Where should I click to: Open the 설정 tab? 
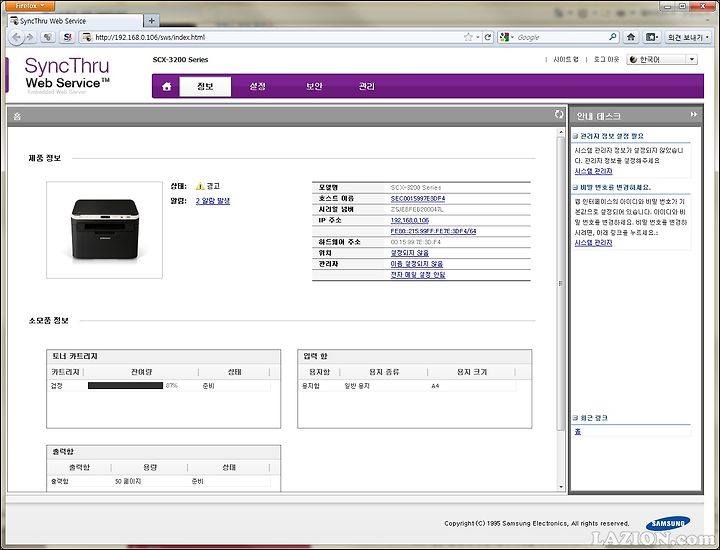pyautogui.click(x=257, y=86)
